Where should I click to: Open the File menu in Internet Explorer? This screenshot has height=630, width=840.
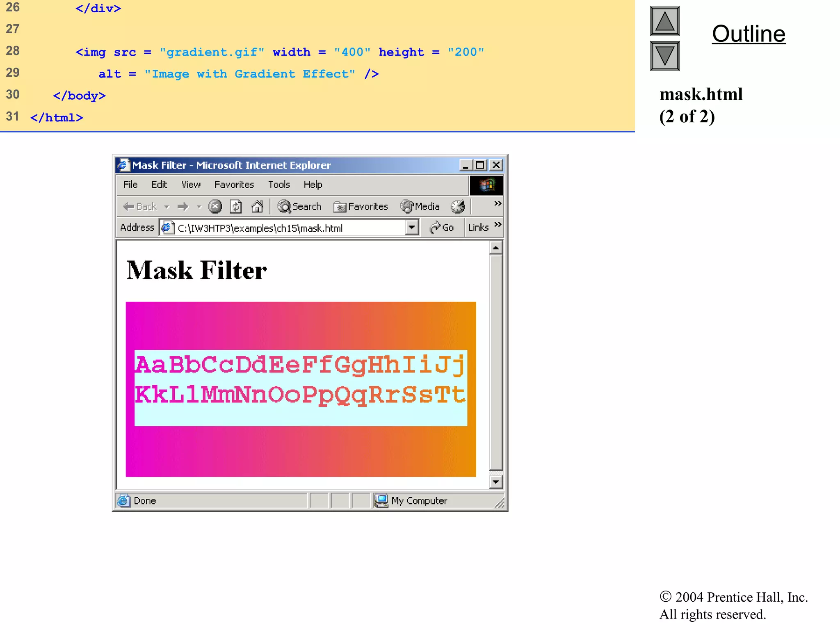pos(130,185)
